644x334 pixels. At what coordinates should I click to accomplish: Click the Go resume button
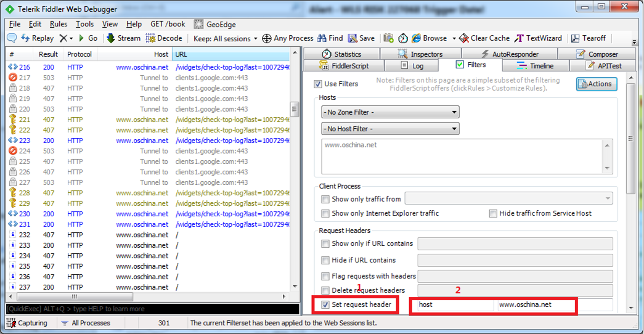[x=88, y=38]
